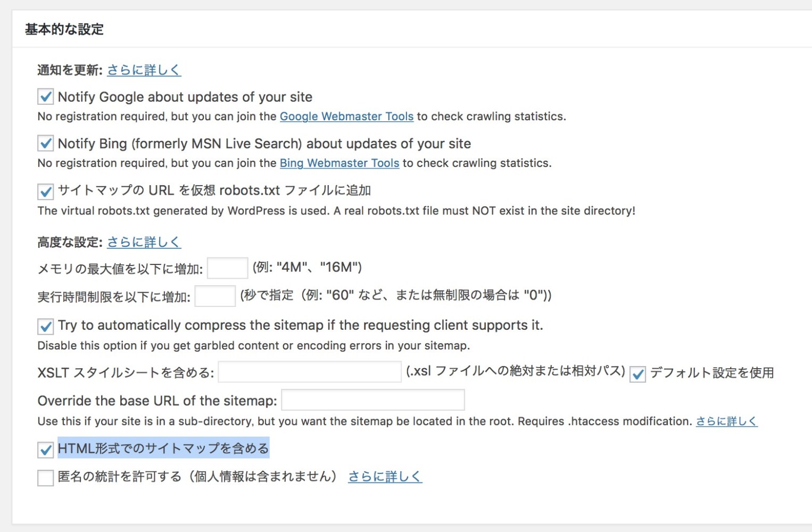Click the 実行時間制限 input field
Viewport: 812px width, 532px height.
tap(215, 296)
